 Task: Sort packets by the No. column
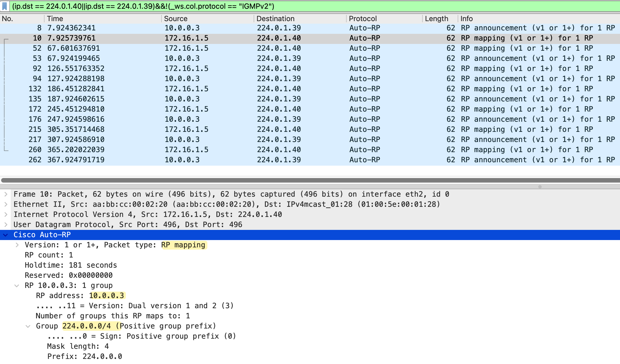coord(8,19)
